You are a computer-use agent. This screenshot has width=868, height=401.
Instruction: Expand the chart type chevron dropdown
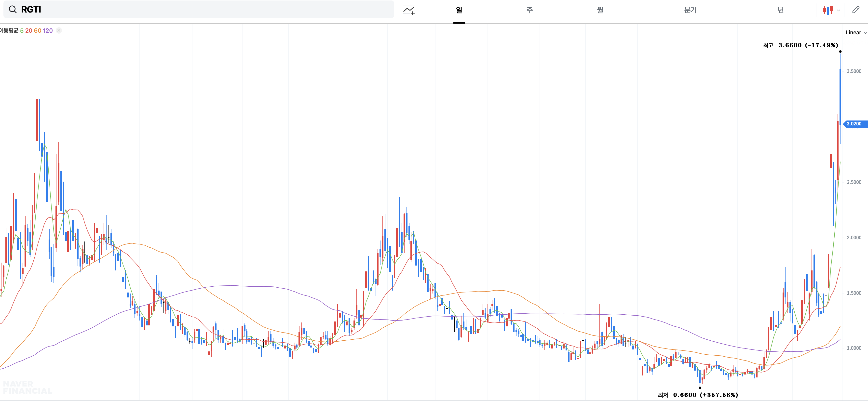click(x=839, y=11)
